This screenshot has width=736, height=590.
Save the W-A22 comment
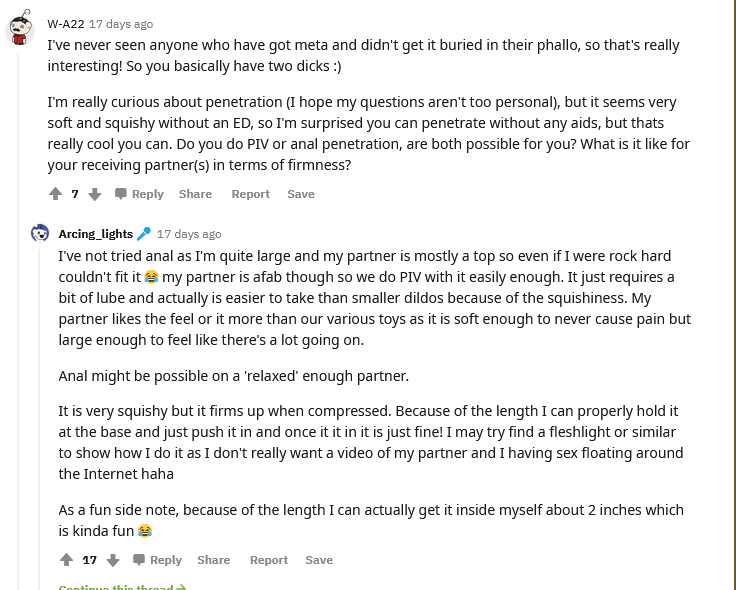click(301, 194)
